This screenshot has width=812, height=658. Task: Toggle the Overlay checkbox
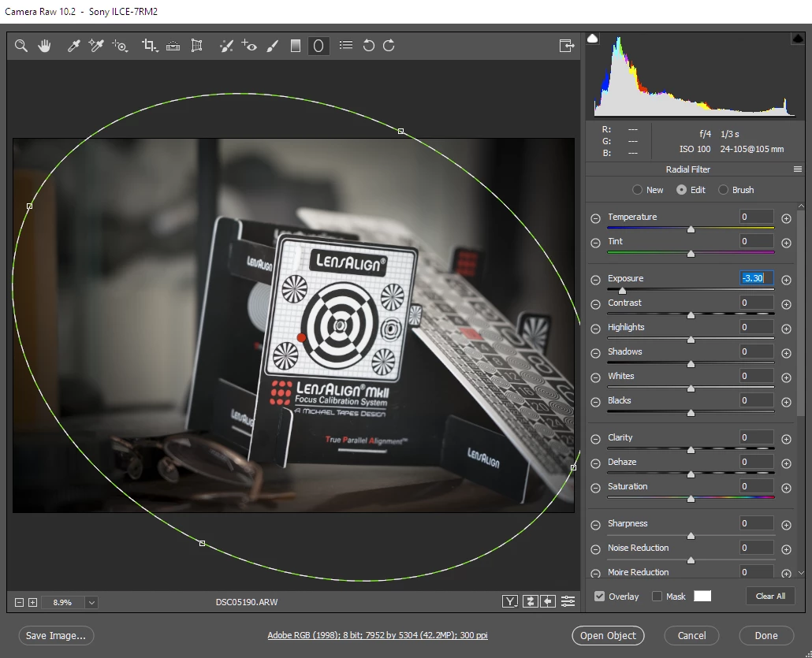600,596
